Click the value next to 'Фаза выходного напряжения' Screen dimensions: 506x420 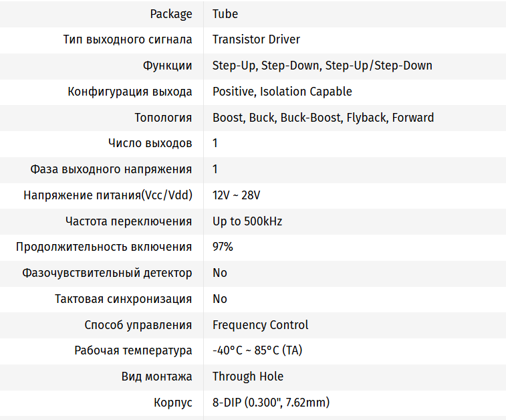click(x=215, y=169)
